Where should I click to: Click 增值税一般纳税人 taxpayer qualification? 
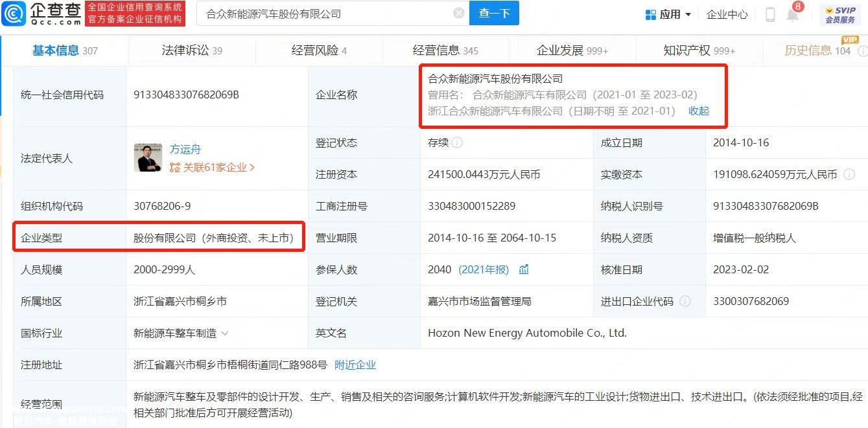click(755, 238)
